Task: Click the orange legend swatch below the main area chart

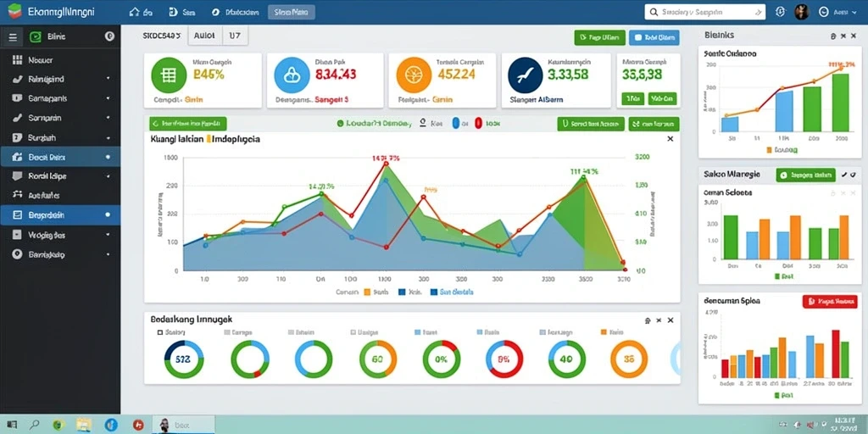Action: 367,292
